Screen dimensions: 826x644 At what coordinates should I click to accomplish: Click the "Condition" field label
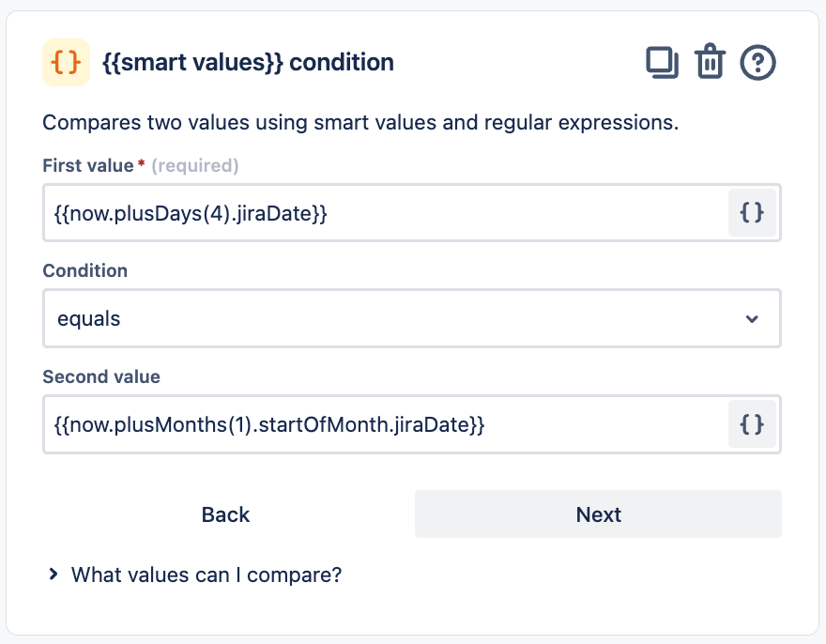tap(85, 271)
